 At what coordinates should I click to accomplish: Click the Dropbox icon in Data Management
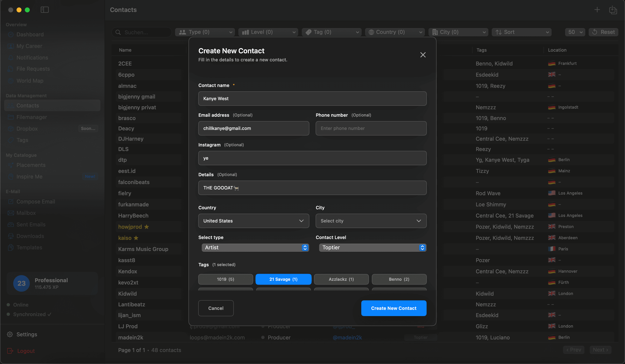(x=11, y=128)
